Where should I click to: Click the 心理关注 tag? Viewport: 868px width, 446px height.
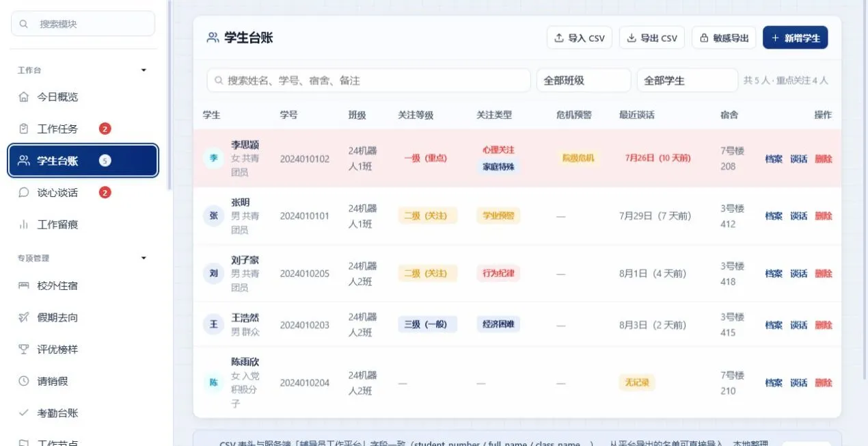click(498, 150)
